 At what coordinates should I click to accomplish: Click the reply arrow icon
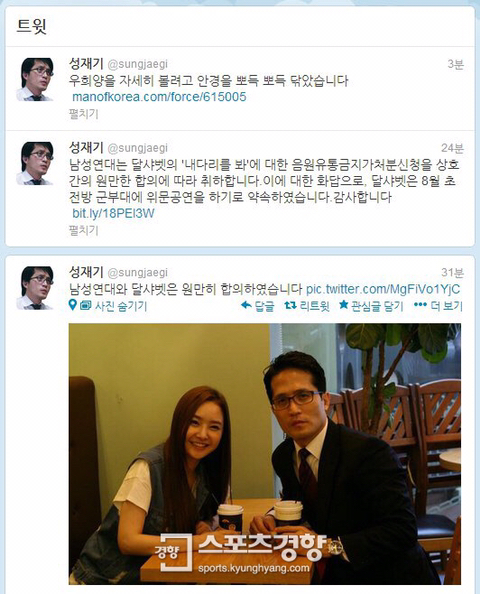pyautogui.click(x=246, y=305)
